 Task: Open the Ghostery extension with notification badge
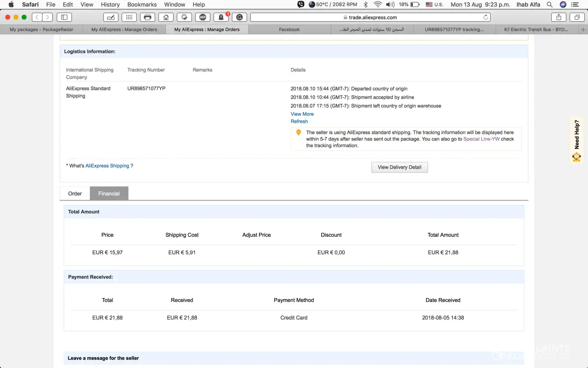[221, 17]
